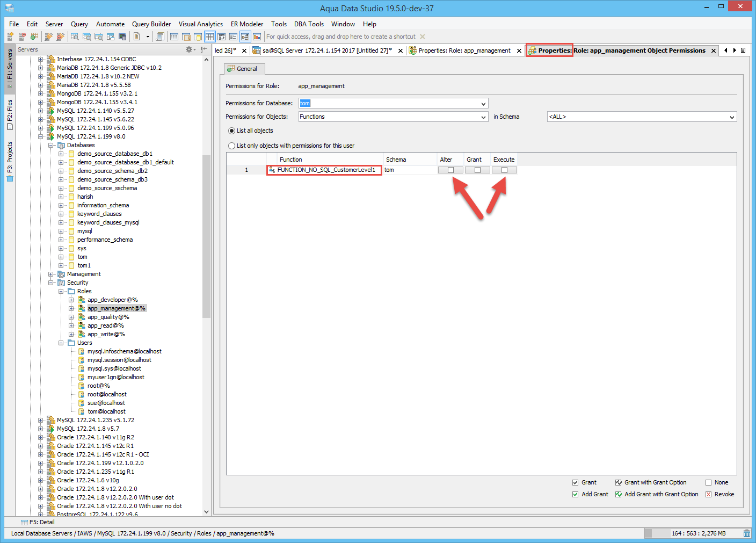Close the 'led 26]*' tab
The width and height of the screenshot is (756, 543).
[x=244, y=50]
